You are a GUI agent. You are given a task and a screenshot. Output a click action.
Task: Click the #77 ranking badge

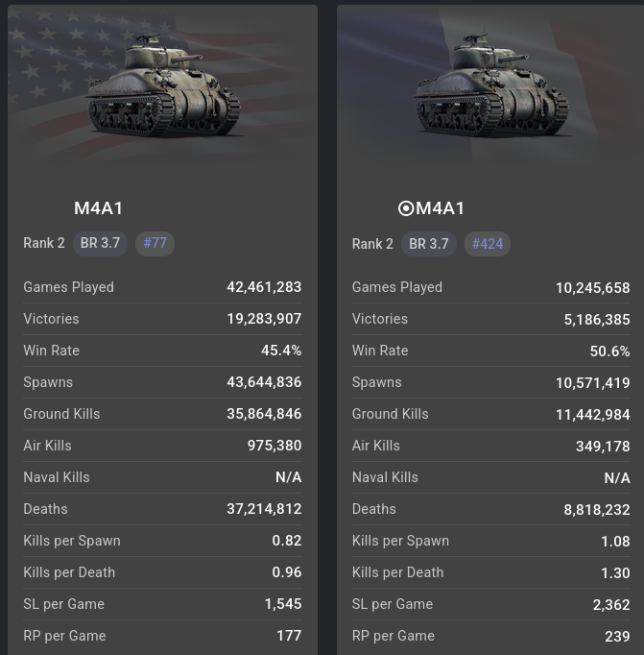[155, 243]
